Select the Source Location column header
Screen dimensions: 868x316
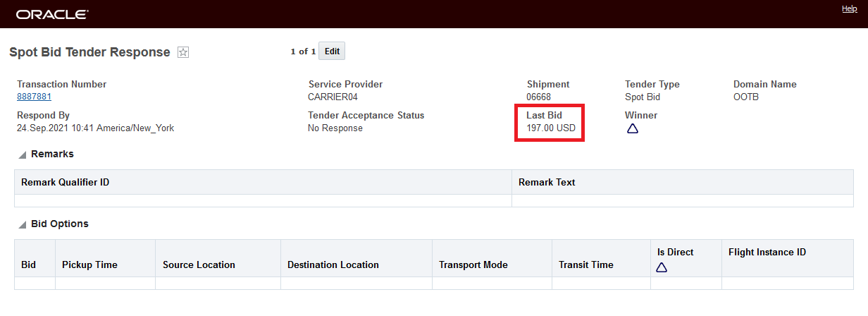coord(199,265)
